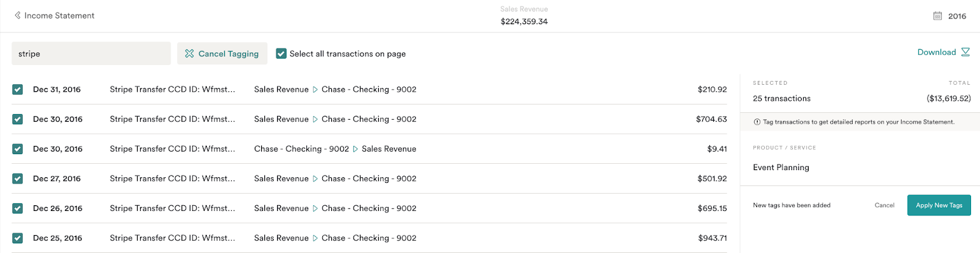
Task: Click the Download link
Action: click(x=936, y=52)
